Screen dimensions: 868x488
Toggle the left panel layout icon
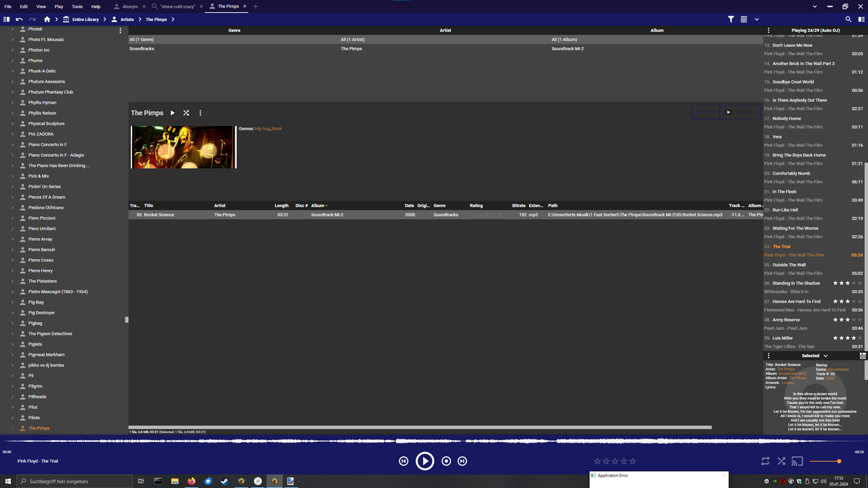(x=7, y=20)
